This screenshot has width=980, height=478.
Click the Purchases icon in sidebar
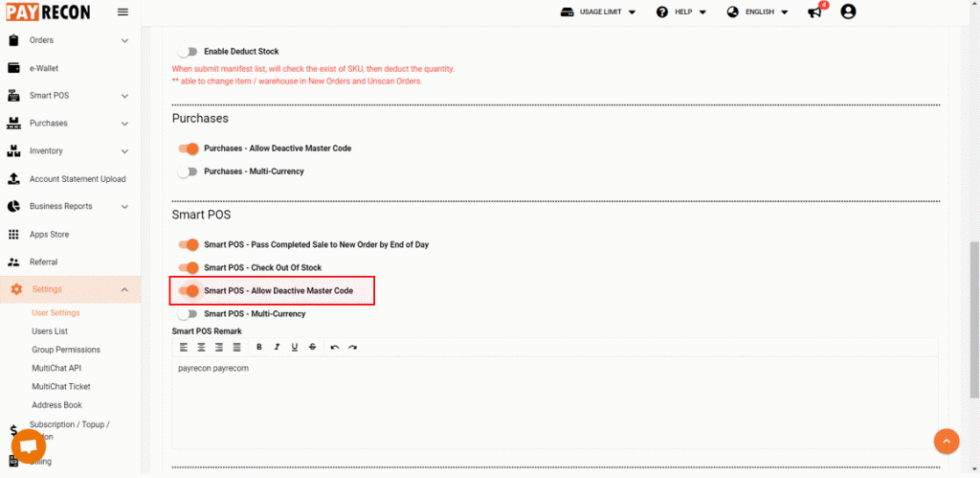(13, 124)
